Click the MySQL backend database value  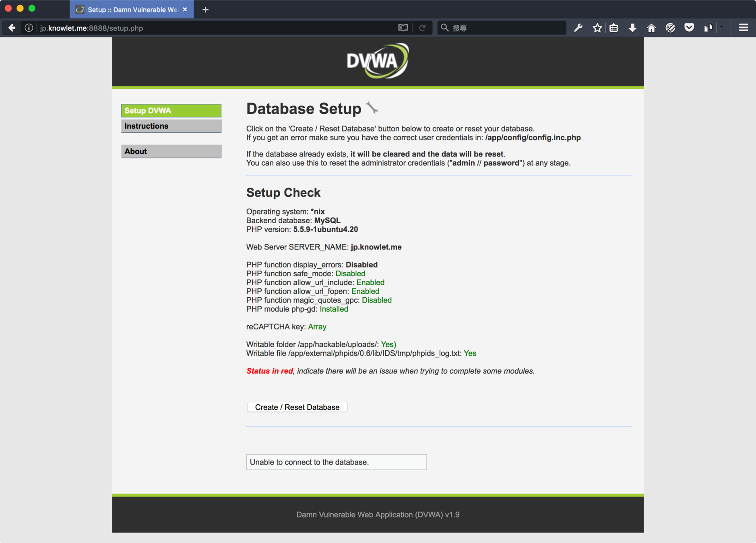327,220
